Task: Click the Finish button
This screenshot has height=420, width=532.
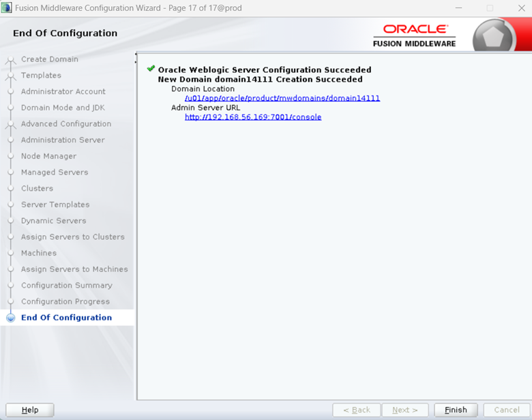Action: tap(456, 410)
